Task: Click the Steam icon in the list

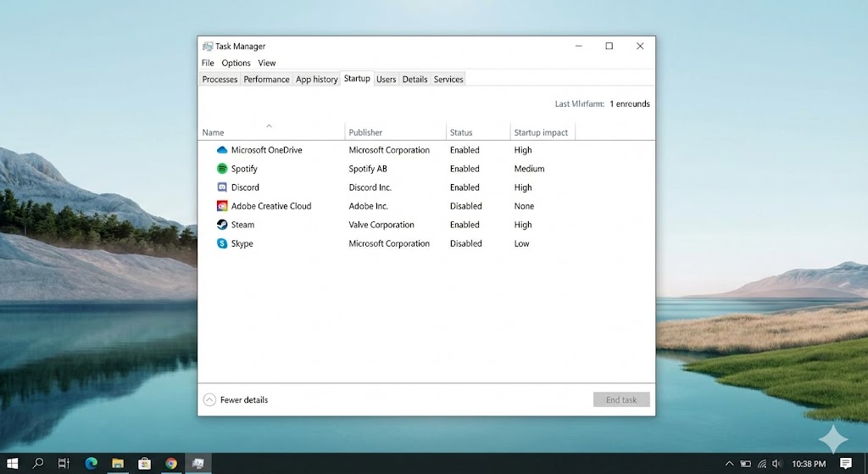Action: click(222, 225)
